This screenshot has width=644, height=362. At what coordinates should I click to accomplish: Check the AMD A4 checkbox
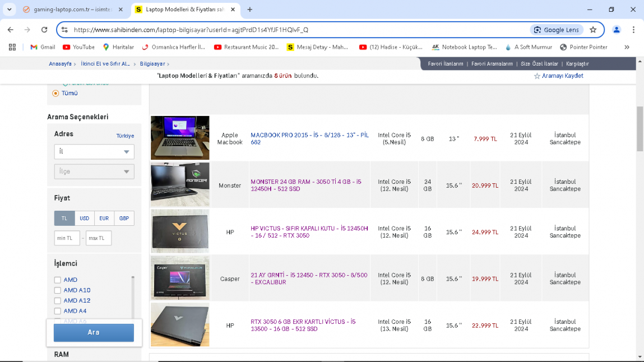pyautogui.click(x=58, y=311)
